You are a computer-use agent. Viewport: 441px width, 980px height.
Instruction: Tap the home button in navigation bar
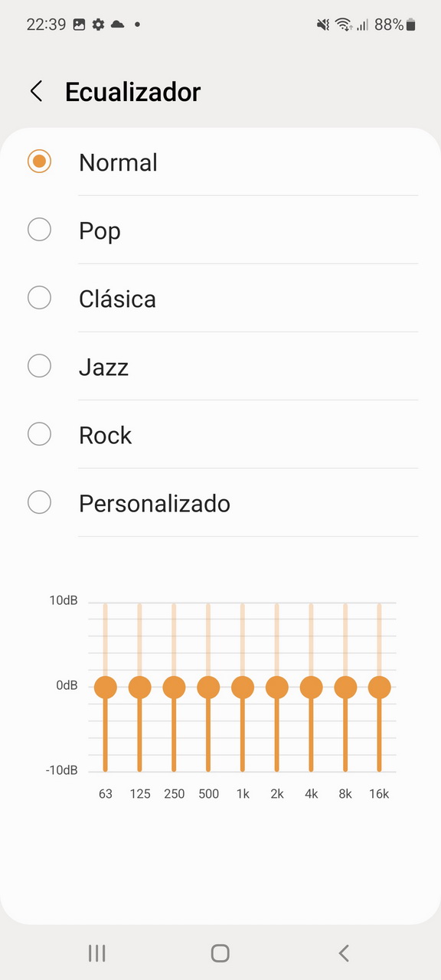pyautogui.click(x=220, y=952)
